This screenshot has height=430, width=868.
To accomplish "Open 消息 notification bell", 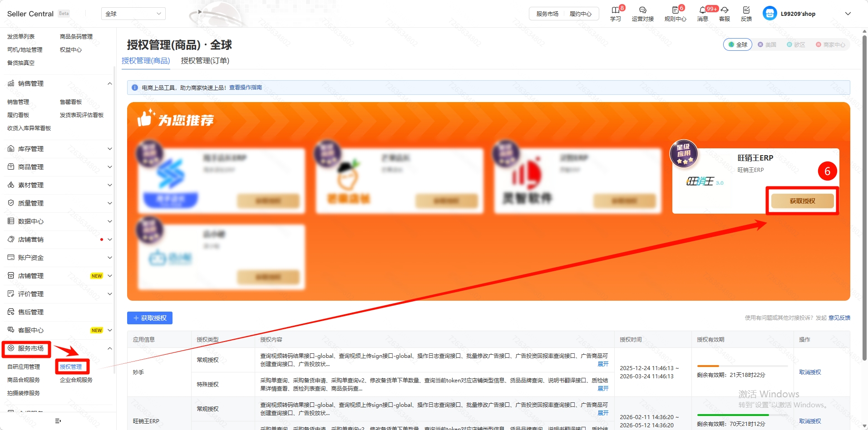I will point(702,10).
